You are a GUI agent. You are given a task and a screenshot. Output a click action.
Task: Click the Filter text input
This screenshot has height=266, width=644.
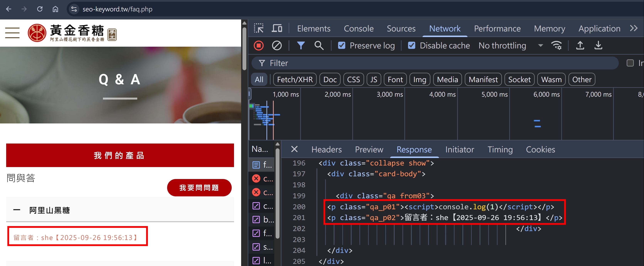coord(435,63)
